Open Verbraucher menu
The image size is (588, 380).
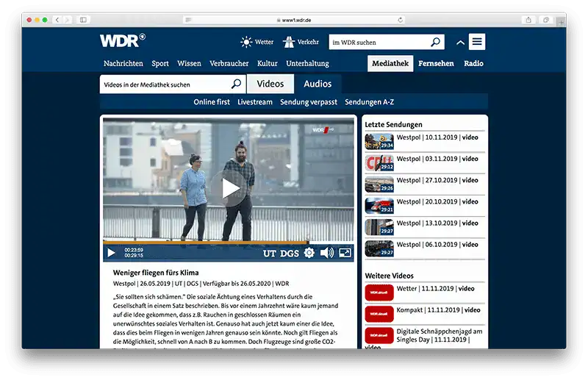point(229,63)
